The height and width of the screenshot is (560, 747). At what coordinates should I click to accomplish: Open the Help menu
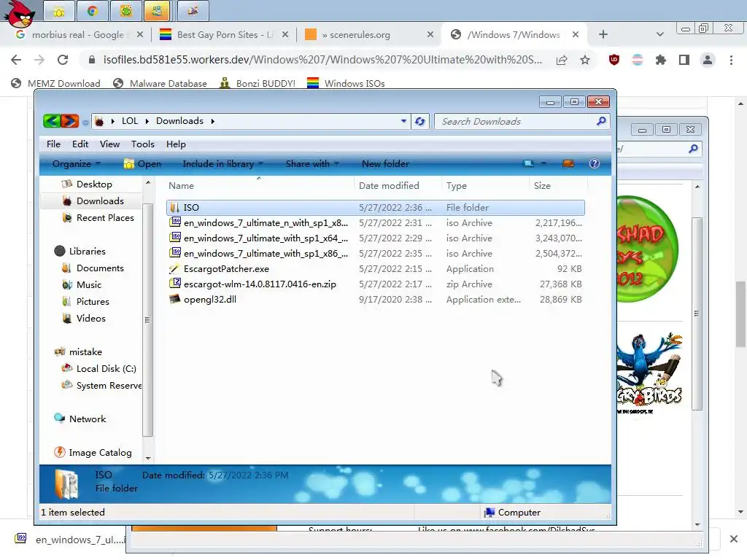(x=176, y=144)
